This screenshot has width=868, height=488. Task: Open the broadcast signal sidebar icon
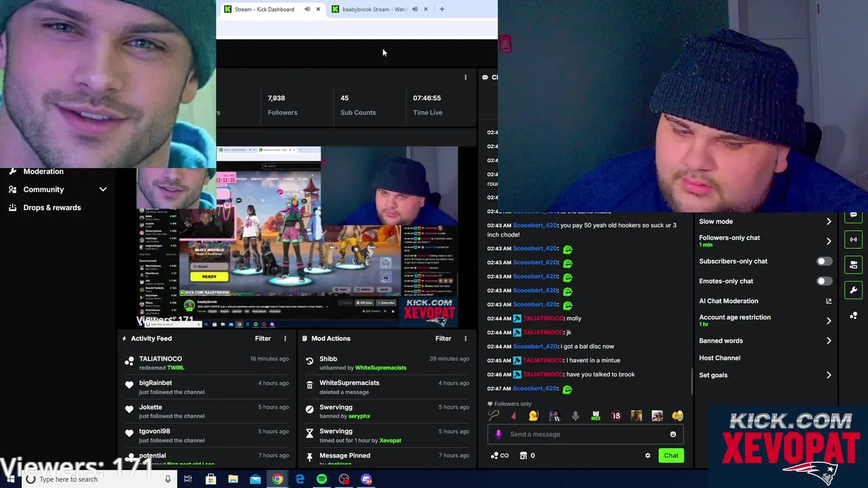click(853, 239)
